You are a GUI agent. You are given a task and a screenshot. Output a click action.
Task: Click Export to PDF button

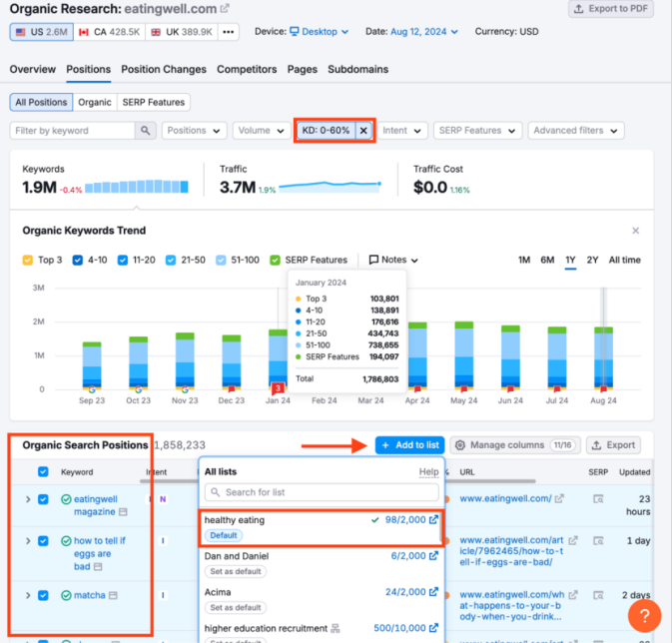pyautogui.click(x=611, y=9)
